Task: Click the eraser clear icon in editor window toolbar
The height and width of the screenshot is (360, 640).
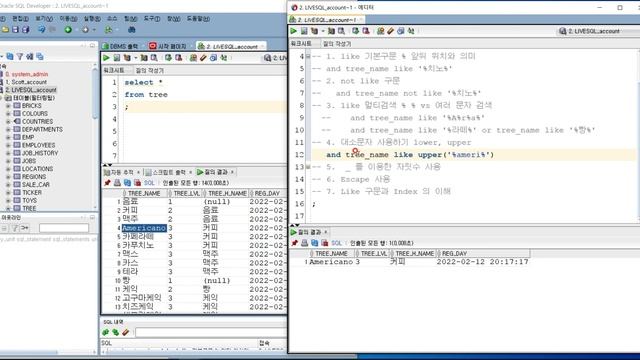Action: point(391,31)
